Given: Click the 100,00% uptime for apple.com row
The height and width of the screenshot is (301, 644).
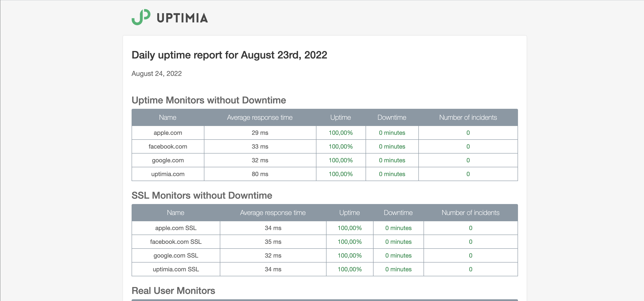Looking at the screenshot, I should click(x=340, y=133).
